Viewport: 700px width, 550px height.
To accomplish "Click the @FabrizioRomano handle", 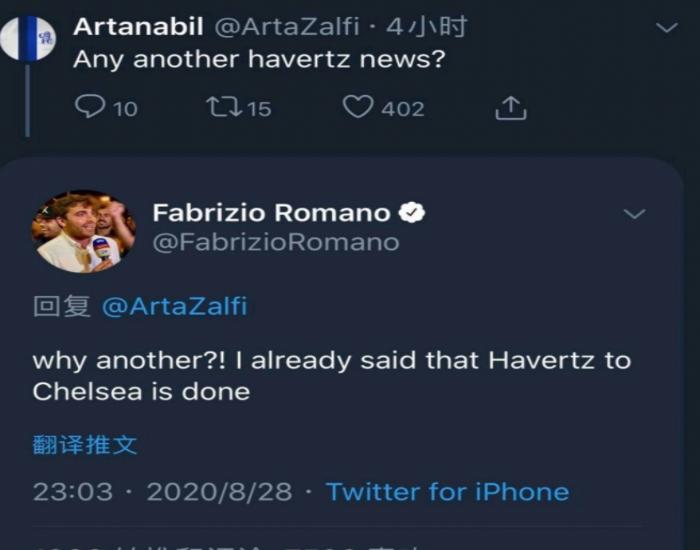I will point(275,242).
